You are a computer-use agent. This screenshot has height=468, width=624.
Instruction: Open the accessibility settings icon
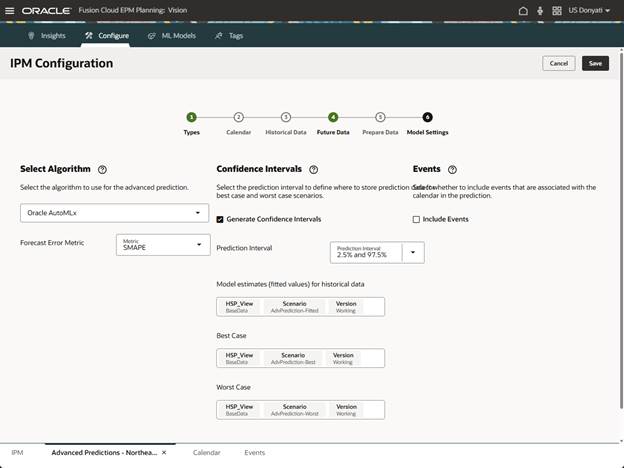click(x=556, y=10)
